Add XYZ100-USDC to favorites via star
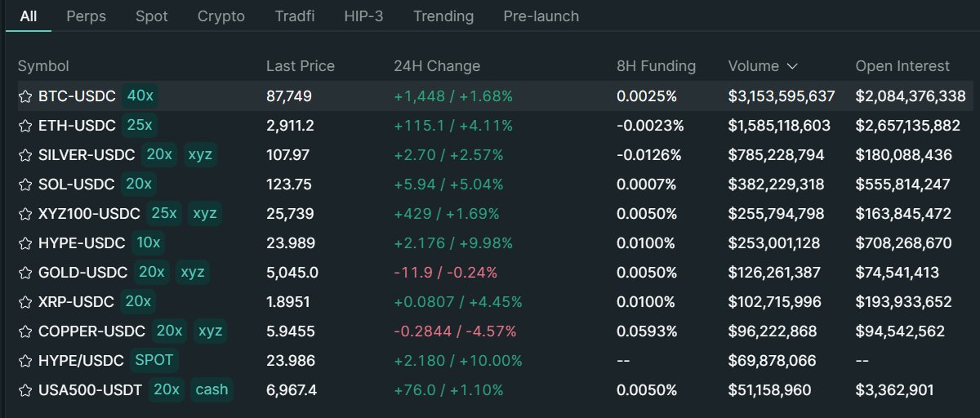Screen dimensions: 980x418 click(x=25, y=214)
